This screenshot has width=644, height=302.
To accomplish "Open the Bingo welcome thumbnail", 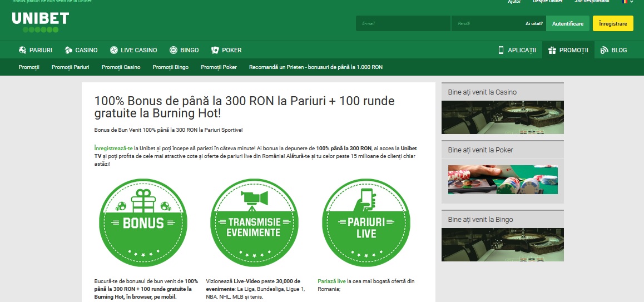I will 502,245.
